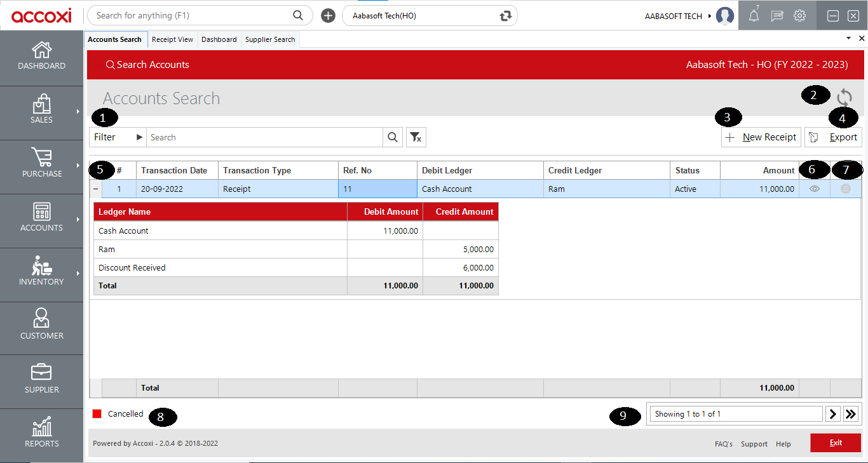Viewport: 868px width, 463px height.
Task: Switch to the Dashboard tab
Action: pyautogui.click(x=219, y=39)
